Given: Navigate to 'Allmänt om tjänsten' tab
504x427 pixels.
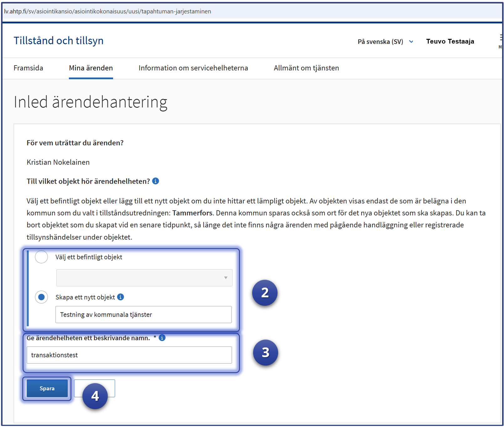Looking at the screenshot, I should tap(306, 68).
